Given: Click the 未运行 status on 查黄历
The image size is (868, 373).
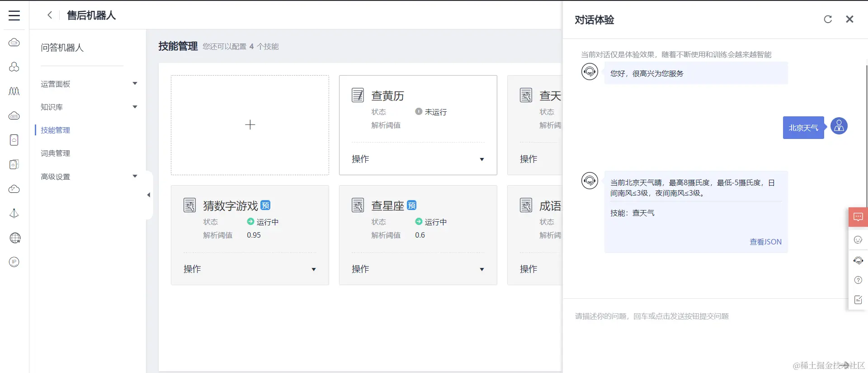Looking at the screenshot, I should tap(431, 111).
